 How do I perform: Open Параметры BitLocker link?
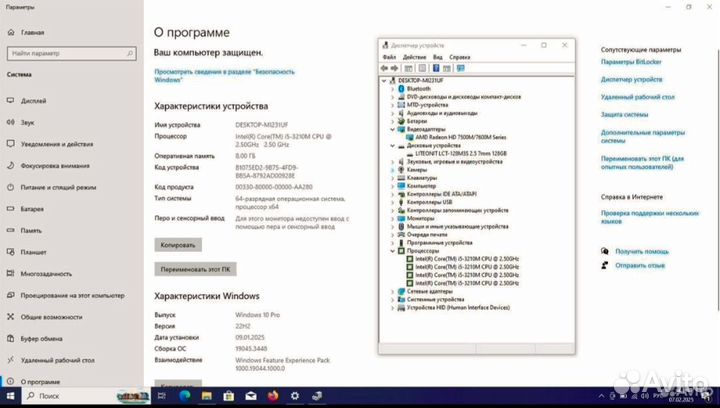coord(631,62)
